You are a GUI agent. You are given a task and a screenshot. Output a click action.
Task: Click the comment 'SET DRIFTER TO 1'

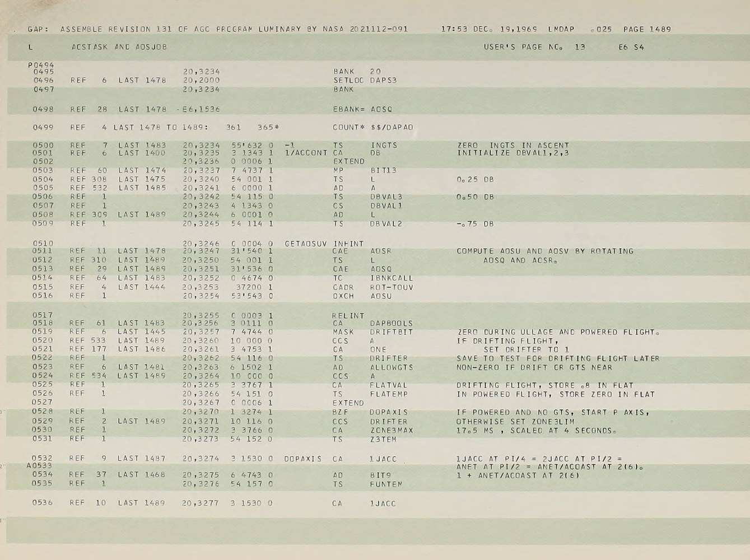click(x=527, y=349)
